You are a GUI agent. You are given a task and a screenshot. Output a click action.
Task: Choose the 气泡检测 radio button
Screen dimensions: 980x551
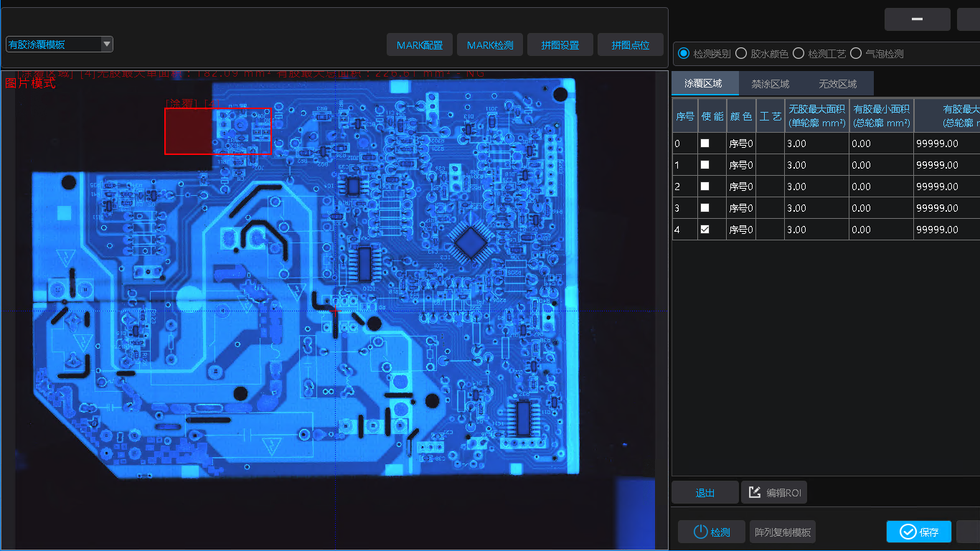point(856,54)
